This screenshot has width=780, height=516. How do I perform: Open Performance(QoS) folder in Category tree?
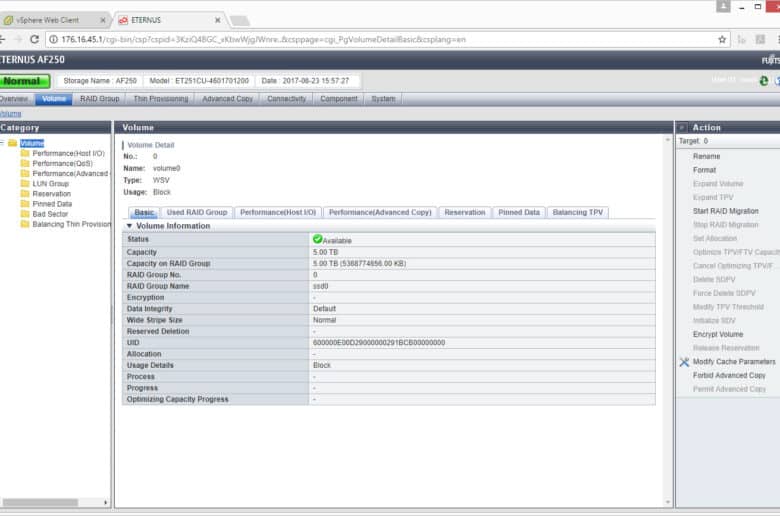[x=62, y=163]
